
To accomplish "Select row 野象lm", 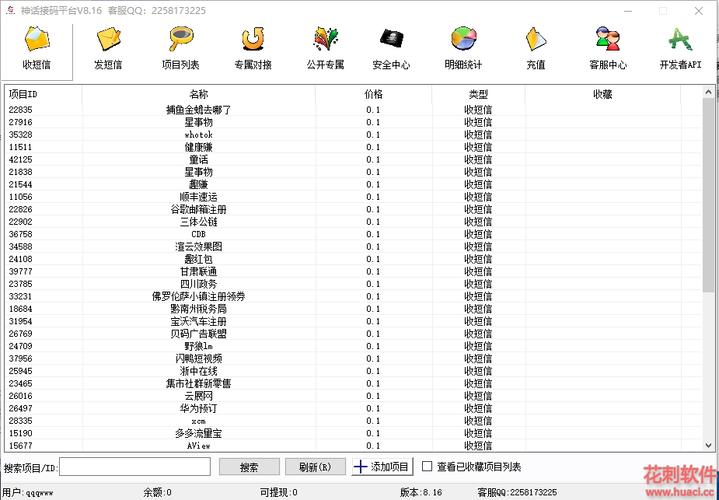I will [x=353, y=346].
